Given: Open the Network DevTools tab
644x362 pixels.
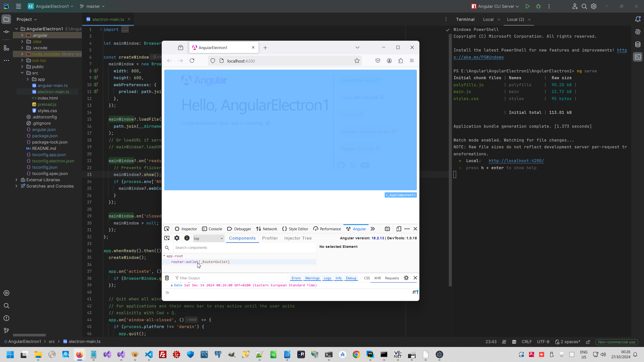Looking at the screenshot, I should point(267,229).
